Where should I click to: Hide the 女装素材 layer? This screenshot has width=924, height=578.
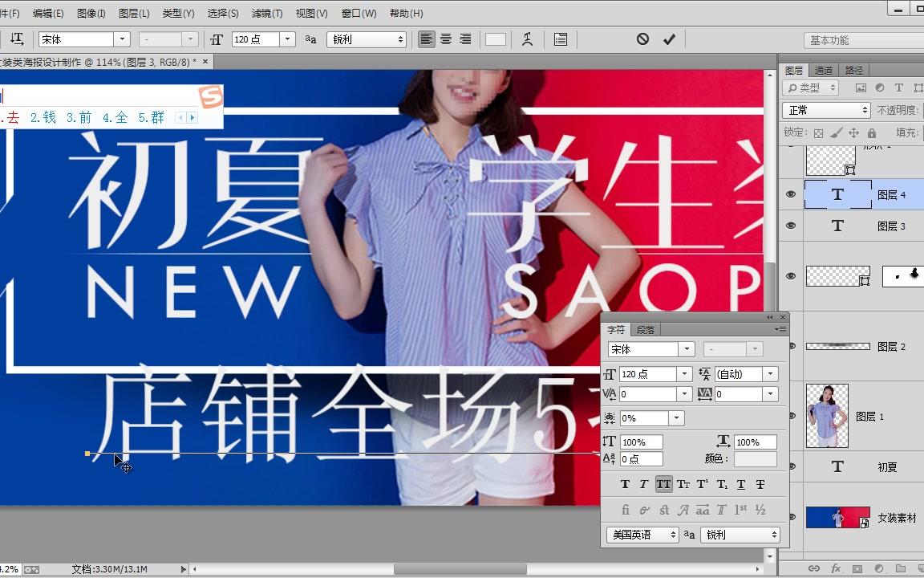tap(791, 518)
